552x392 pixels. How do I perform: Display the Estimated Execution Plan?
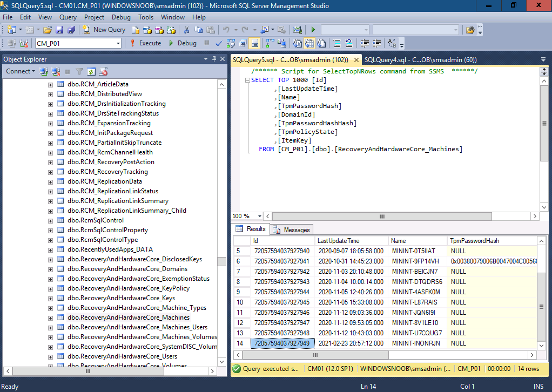(x=231, y=43)
